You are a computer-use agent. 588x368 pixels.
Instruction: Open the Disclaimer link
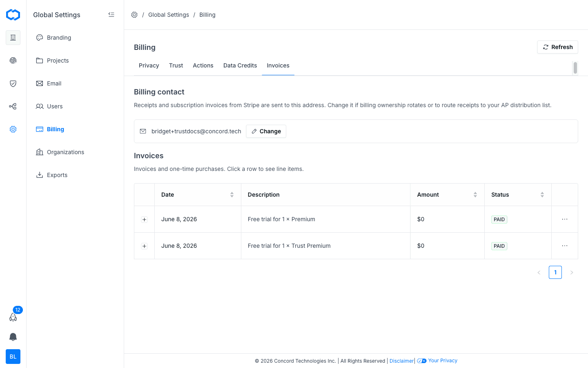(x=401, y=361)
